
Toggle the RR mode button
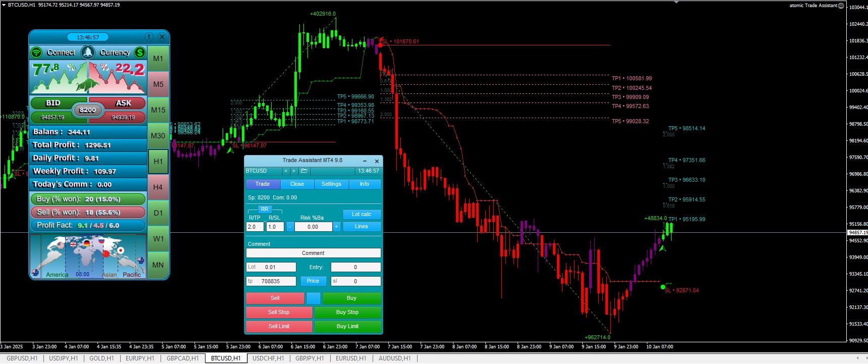coord(265,209)
